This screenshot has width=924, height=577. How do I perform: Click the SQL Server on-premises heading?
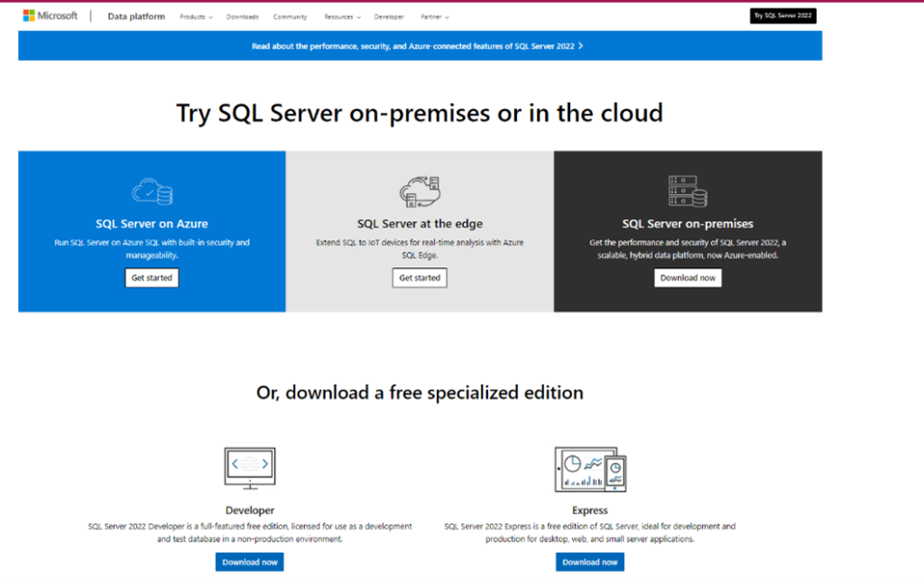(688, 224)
